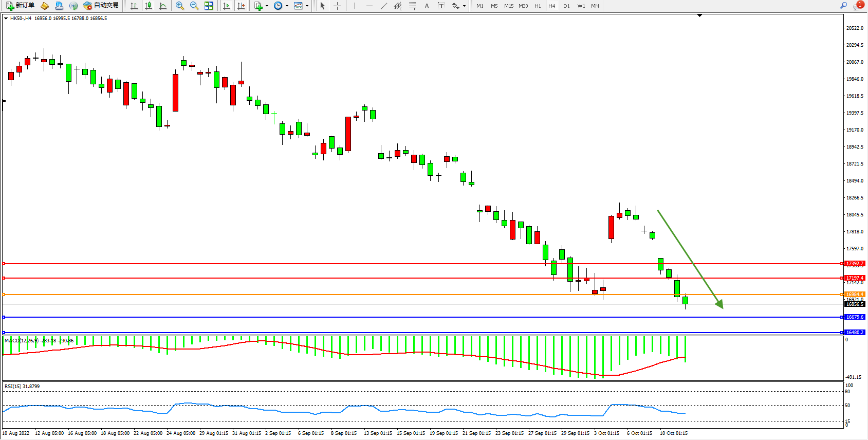Switch chart to candlestick mode
The height and width of the screenshot is (440, 868).
(x=149, y=6)
